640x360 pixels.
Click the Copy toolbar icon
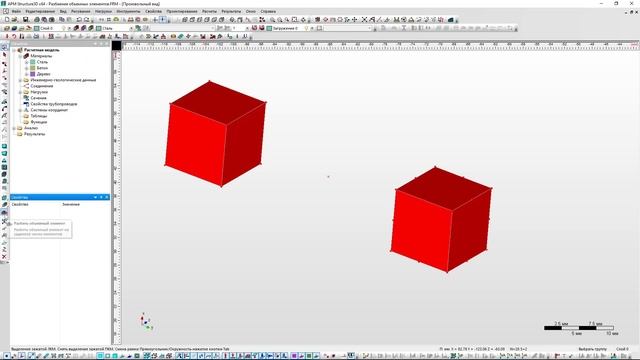pos(62,20)
